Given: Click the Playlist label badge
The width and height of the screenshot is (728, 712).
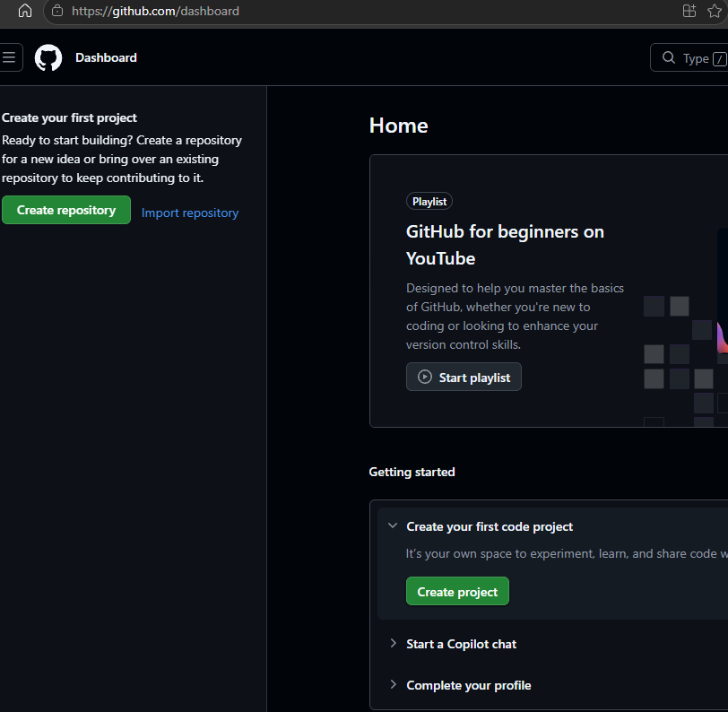Looking at the screenshot, I should [429, 201].
